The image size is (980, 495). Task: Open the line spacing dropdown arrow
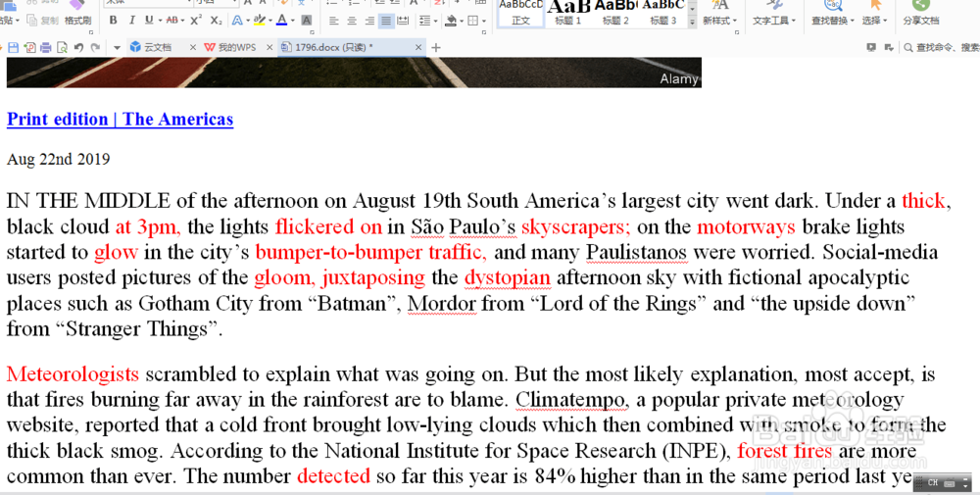pyautogui.click(x=435, y=22)
